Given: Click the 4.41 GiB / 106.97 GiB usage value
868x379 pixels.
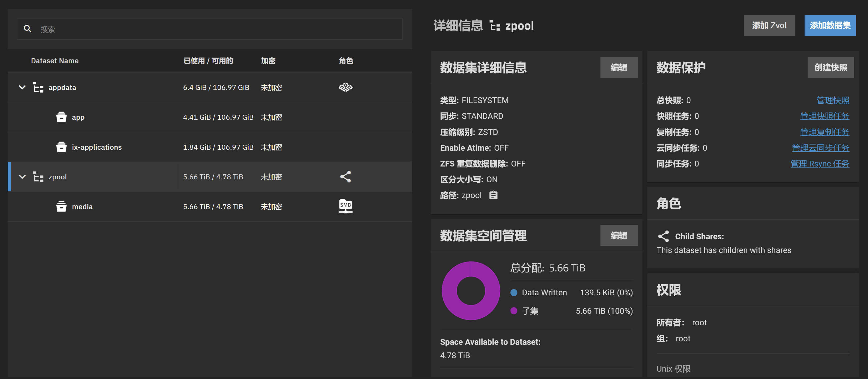Looking at the screenshot, I should [x=218, y=117].
